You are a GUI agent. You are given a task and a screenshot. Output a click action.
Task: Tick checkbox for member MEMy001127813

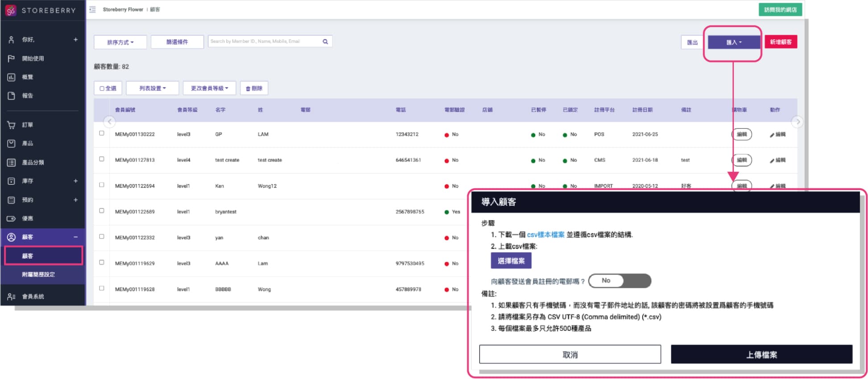click(102, 159)
